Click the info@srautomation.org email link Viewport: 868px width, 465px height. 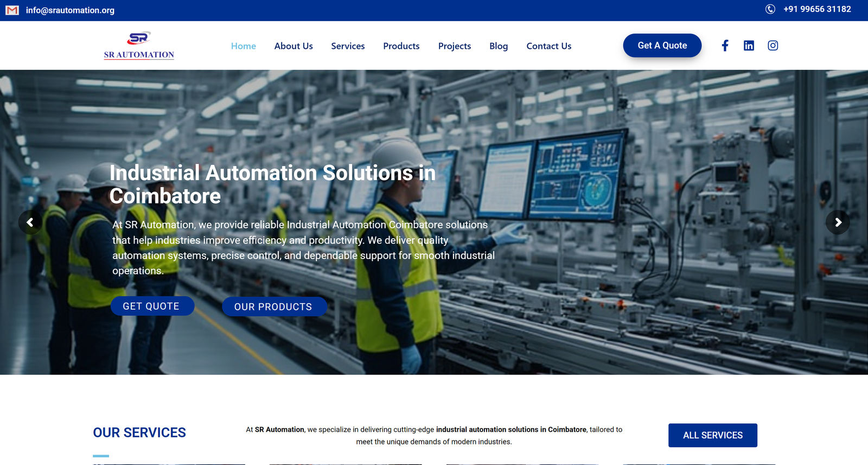point(70,10)
